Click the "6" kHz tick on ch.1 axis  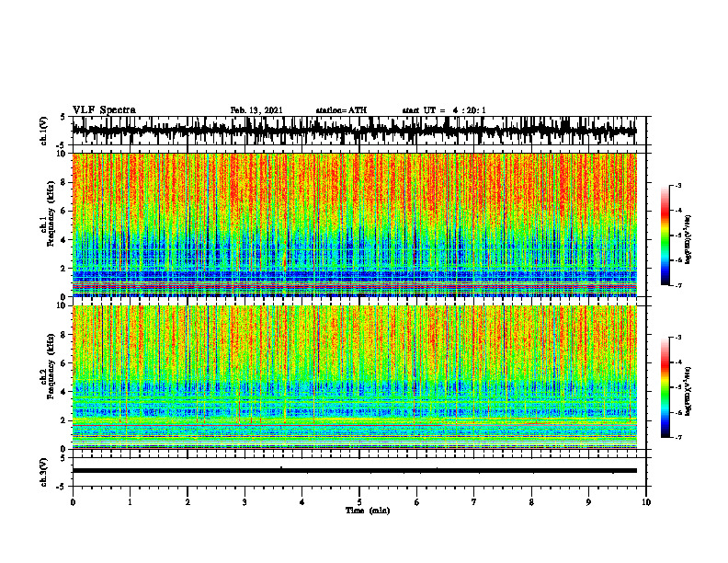(x=63, y=211)
